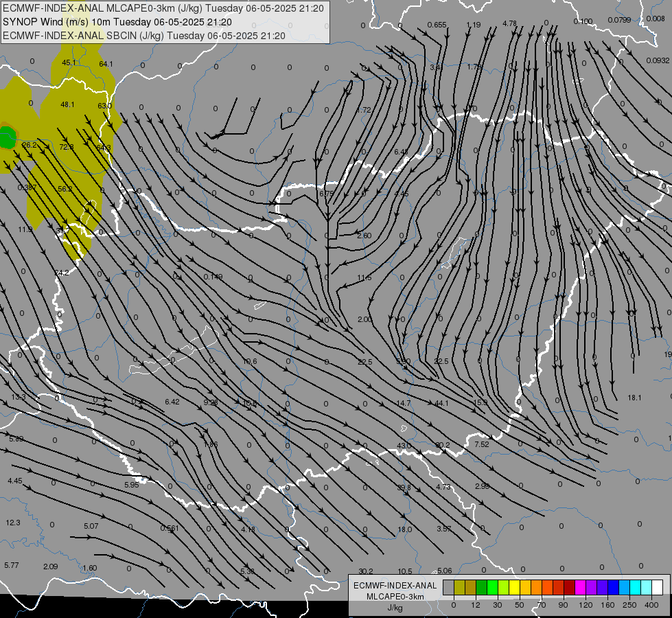The width and height of the screenshot is (672, 618).
Task: Click the 6.75 value on the map
Action: (x=327, y=194)
